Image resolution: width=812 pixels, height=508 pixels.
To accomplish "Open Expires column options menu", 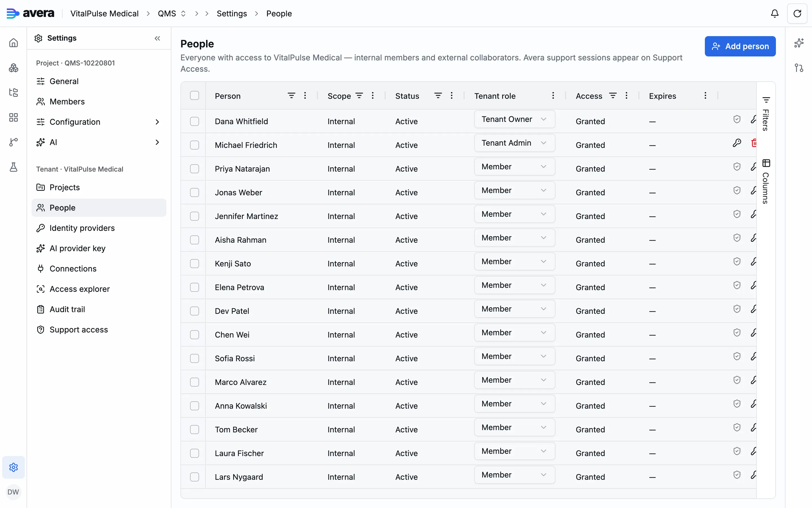I will [x=705, y=96].
